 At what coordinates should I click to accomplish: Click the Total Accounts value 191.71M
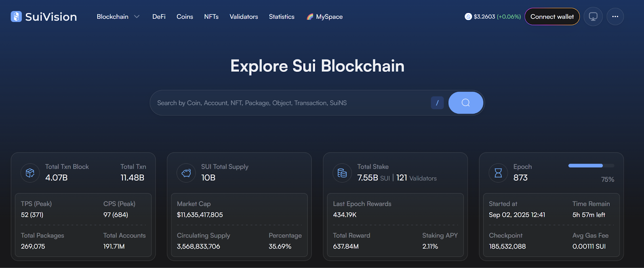114,246
